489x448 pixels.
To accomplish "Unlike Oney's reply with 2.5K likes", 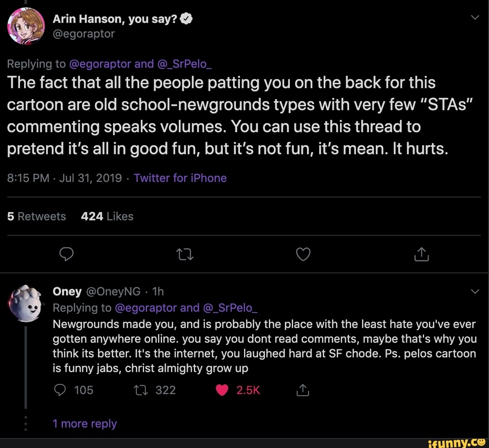I will (x=222, y=390).
